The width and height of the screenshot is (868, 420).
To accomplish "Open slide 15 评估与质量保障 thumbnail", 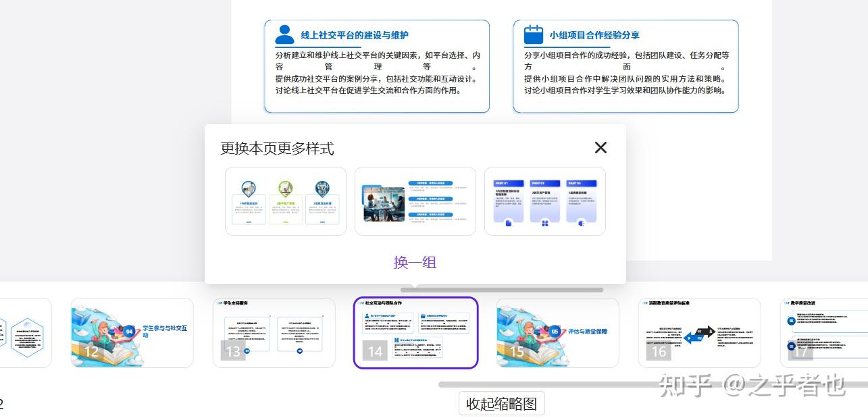I will click(x=558, y=332).
